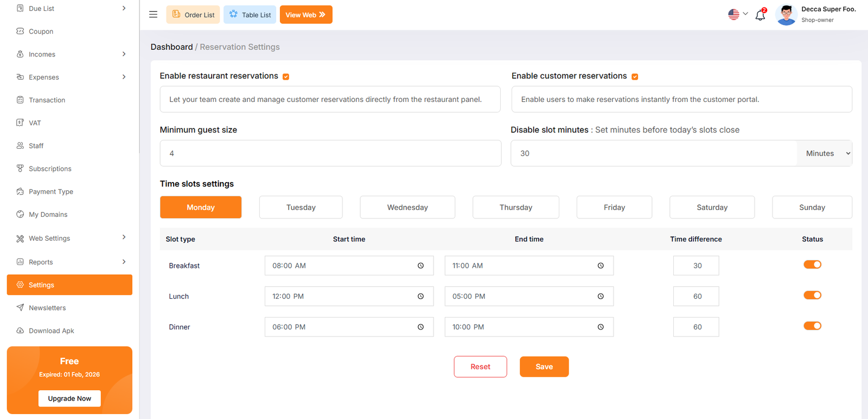Disable the Lunch slot status toggle
868x419 pixels.
pos(812,295)
